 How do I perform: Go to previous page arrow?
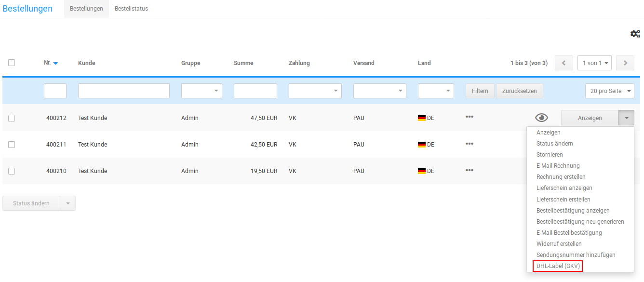click(x=563, y=63)
